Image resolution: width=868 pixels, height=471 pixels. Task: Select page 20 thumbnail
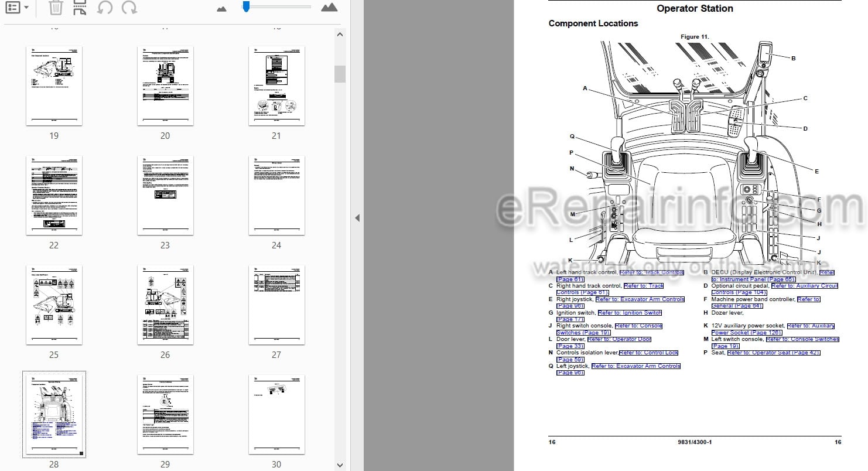(165, 86)
